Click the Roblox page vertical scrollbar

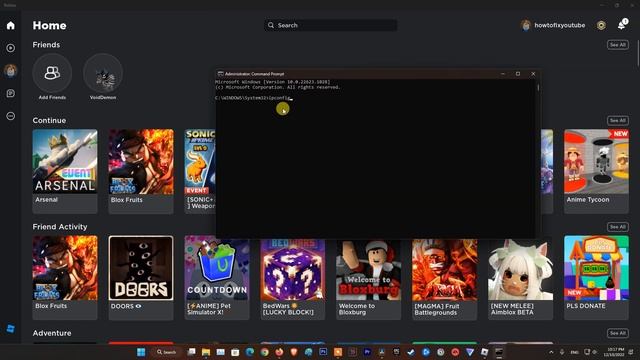pos(638,53)
